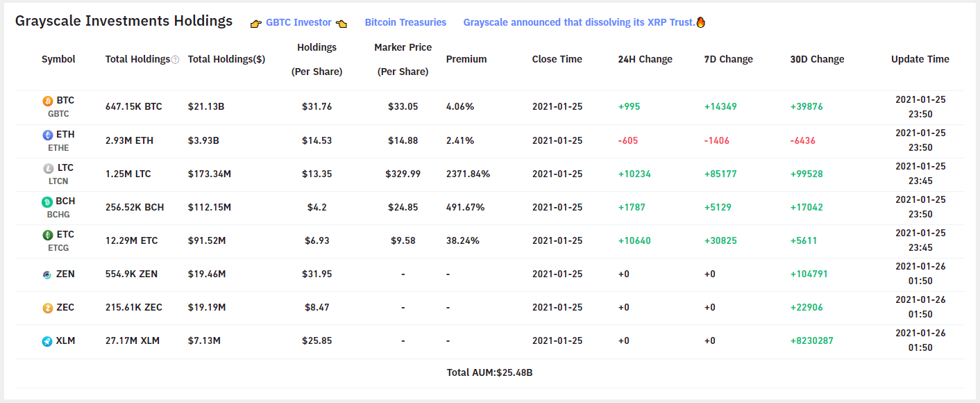The height and width of the screenshot is (403, 980).
Task: Click the $173.34M total holdings value
Action: click(210, 174)
